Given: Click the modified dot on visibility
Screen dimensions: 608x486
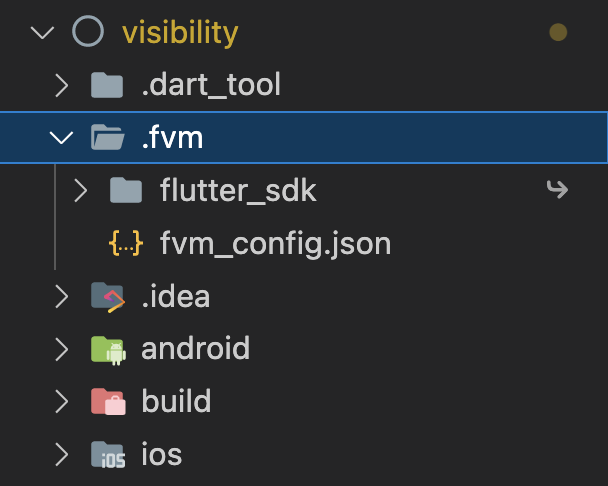Looking at the screenshot, I should pyautogui.click(x=558, y=33).
